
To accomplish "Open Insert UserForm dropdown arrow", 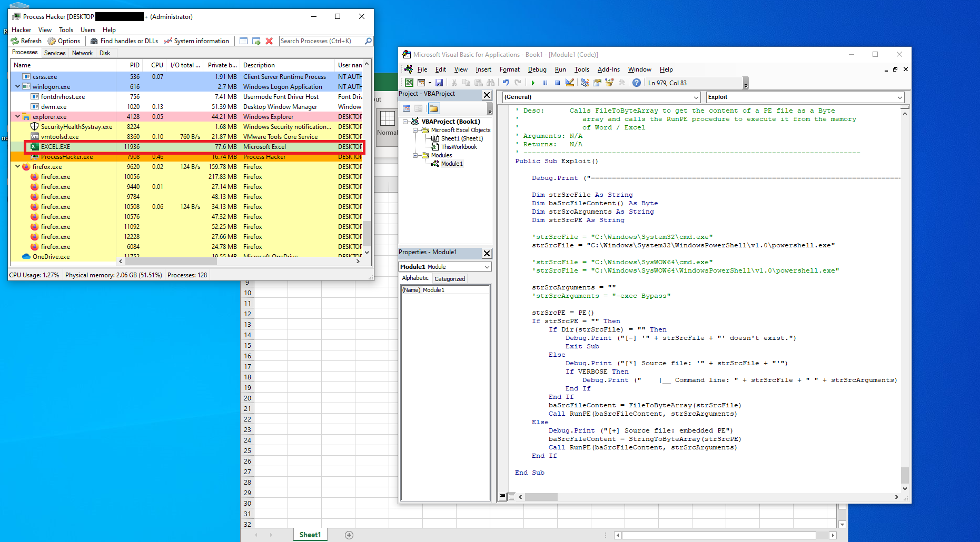I will 430,83.
